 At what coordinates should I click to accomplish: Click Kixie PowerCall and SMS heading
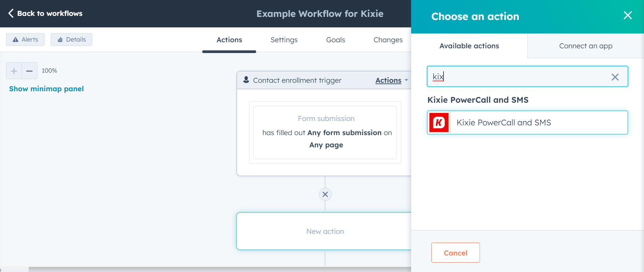point(478,100)
